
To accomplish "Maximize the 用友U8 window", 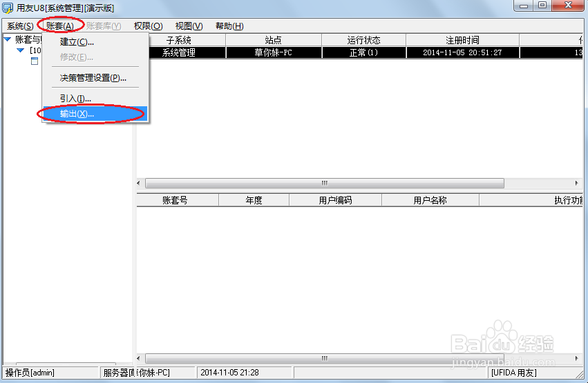I will point(542,6).
